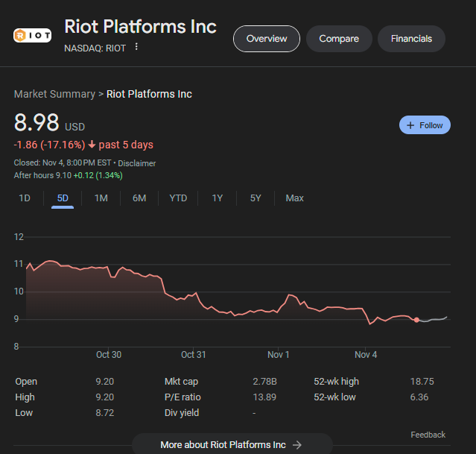Click the Low value 8.72

pyautogui.click(x=105, y=413)
